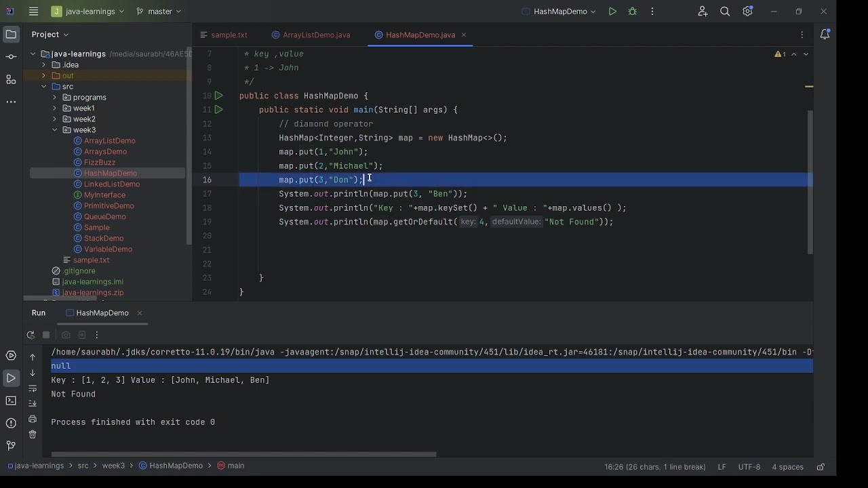
Task: Select HashMapDemo run tab
Action: coord(97,313)
